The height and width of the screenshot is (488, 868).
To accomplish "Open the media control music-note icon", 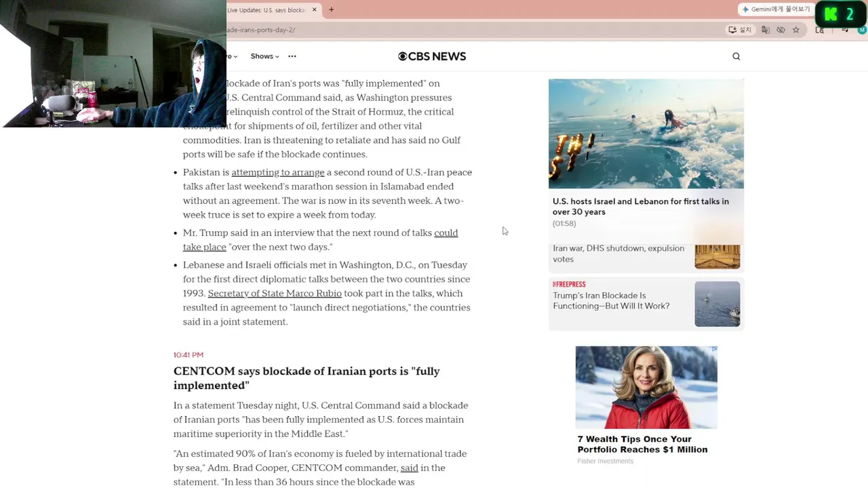I will click(845, 30).
